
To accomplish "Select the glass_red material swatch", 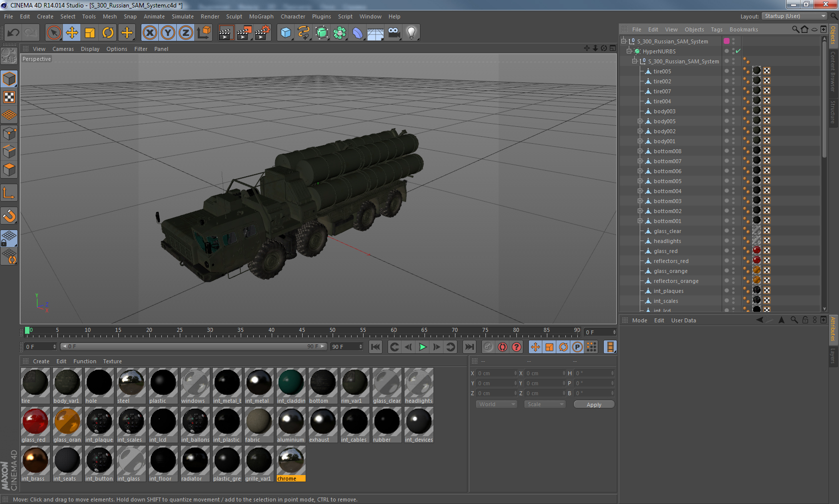I will point(35,425).
